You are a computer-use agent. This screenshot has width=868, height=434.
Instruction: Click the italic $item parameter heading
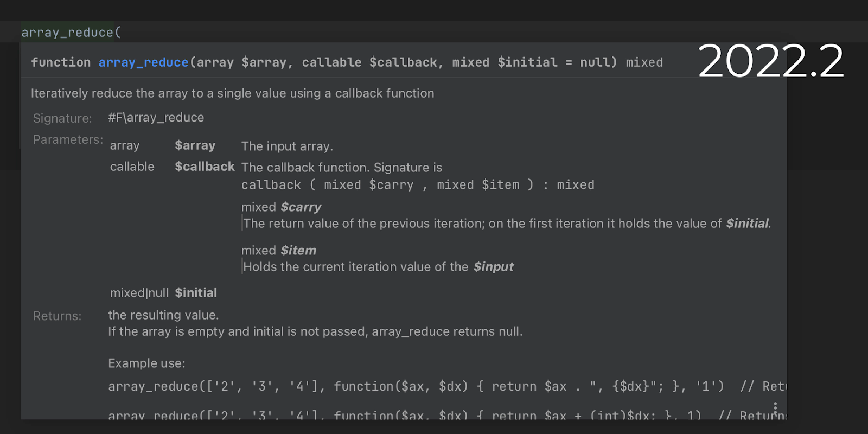[298, 251]
